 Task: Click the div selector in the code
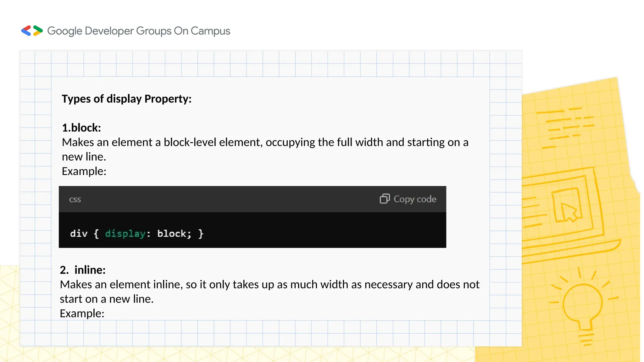[79, 233]
